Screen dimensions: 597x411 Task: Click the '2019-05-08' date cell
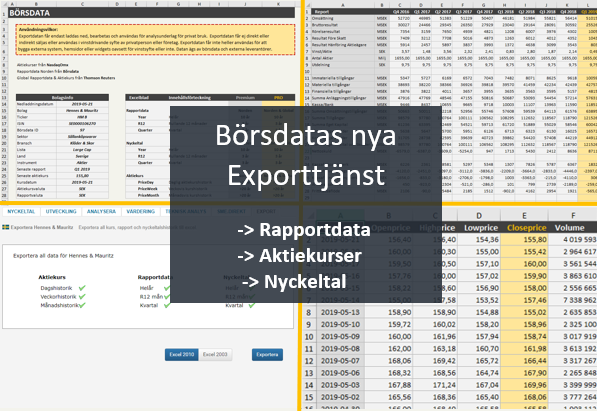pos(340,349)
